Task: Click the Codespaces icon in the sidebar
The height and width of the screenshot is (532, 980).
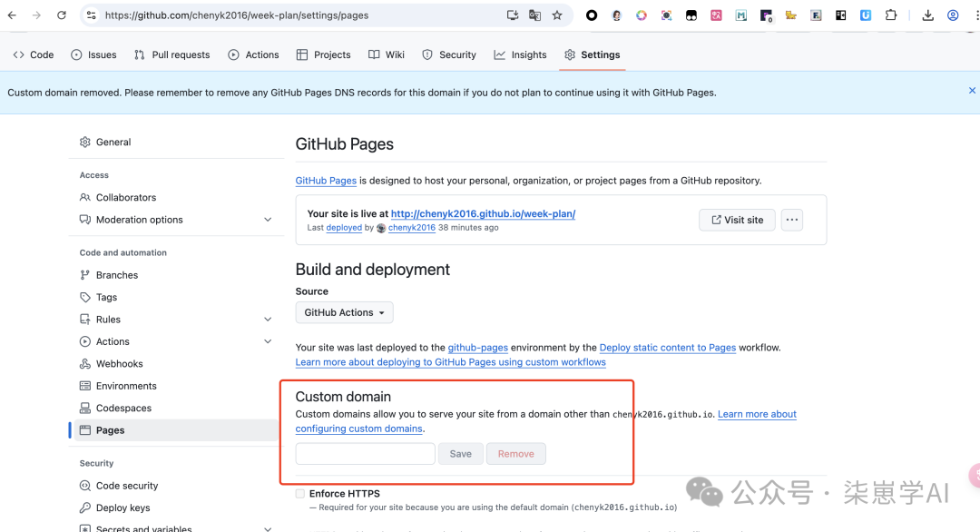Action: (x=85, y=408)
